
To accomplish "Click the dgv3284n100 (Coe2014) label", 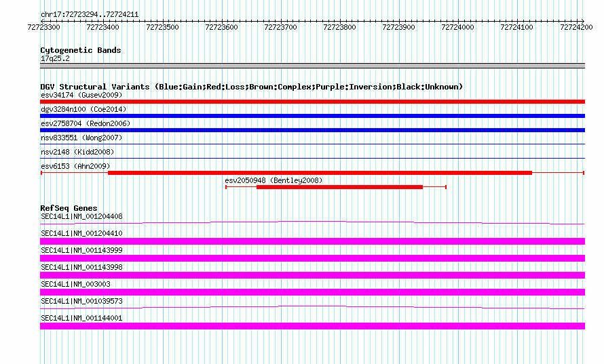I will point(83,109).
